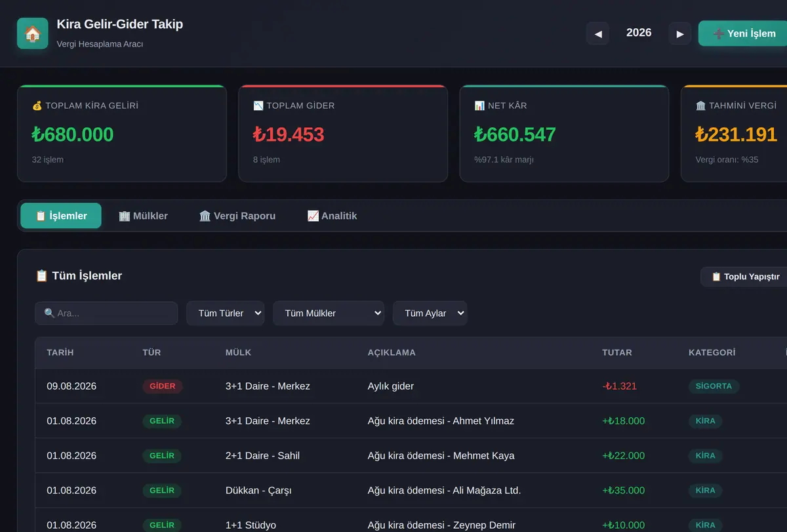Click the -₺1.321 amount
The height and width of the screenshot is (532, 787).
[x=619, y=386]
